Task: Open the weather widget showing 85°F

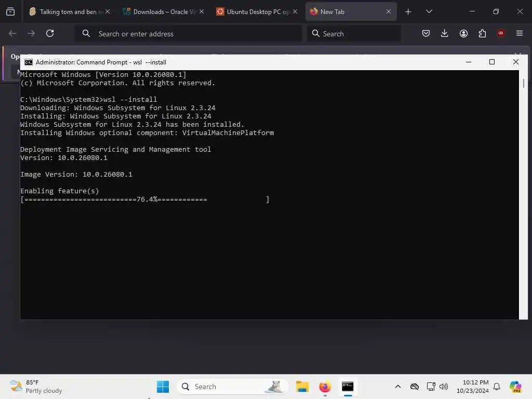Action: click(36, 387)
